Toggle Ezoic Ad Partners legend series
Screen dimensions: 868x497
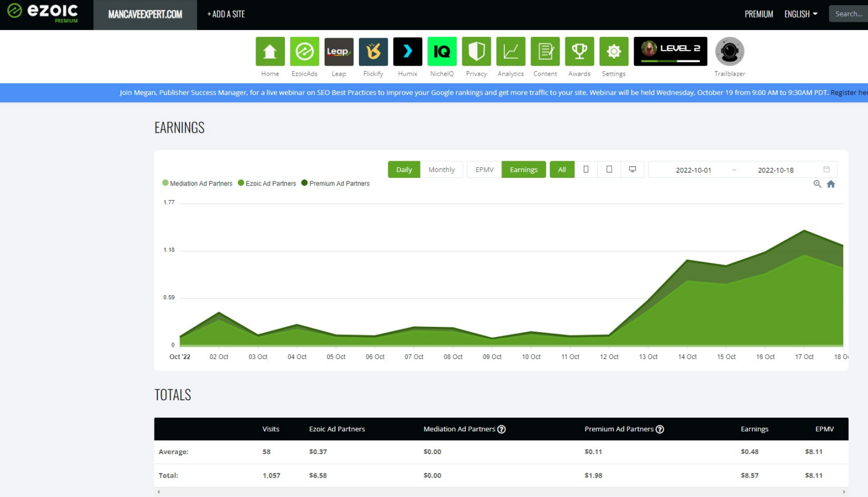click(267, 184)
